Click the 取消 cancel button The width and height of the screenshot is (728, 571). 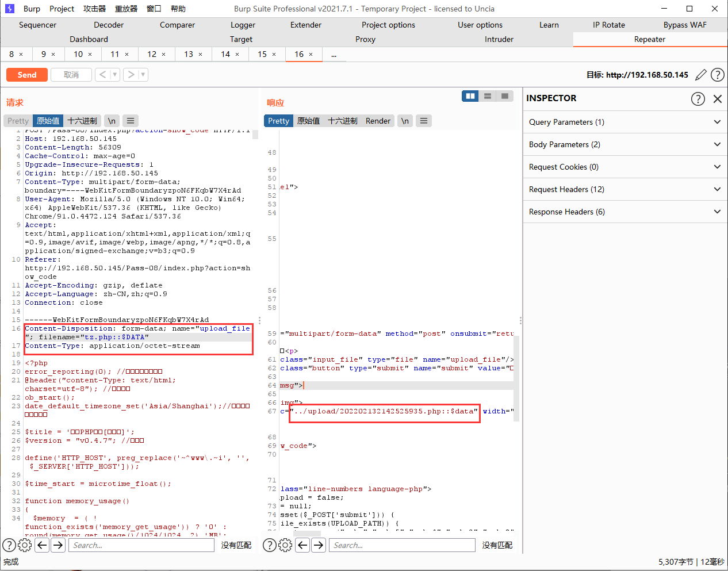[71, 75]
